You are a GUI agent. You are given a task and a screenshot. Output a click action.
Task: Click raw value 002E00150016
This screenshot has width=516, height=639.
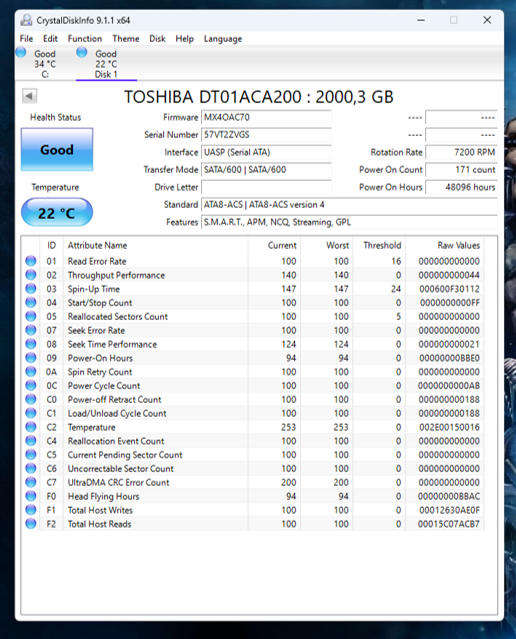pos(450,427)
